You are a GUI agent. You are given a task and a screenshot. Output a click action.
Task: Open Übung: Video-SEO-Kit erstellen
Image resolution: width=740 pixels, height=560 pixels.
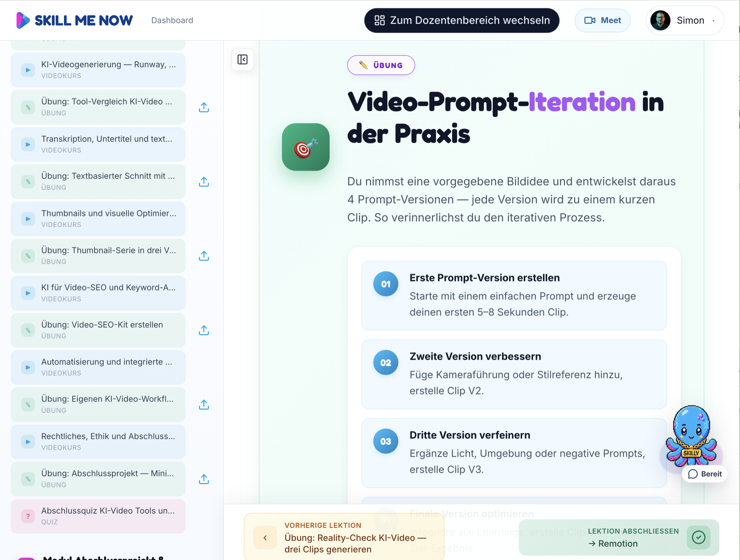pos(98,330)
